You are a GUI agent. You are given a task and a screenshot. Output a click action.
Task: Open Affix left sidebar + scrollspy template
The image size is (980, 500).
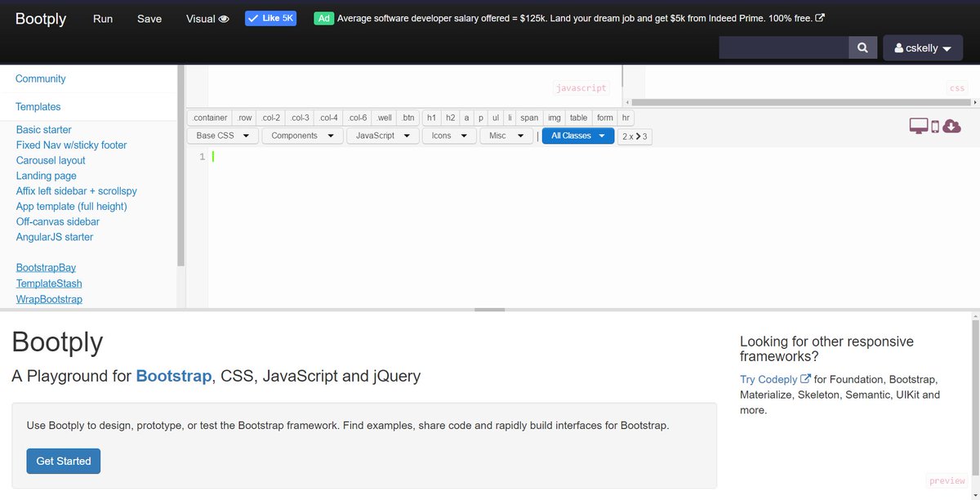click(77, 191)
